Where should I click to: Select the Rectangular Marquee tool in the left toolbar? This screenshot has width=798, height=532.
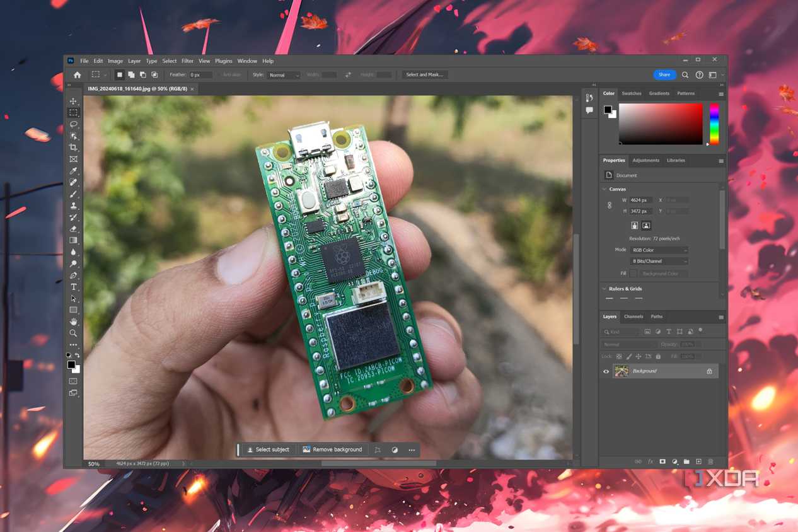[73, 113]
